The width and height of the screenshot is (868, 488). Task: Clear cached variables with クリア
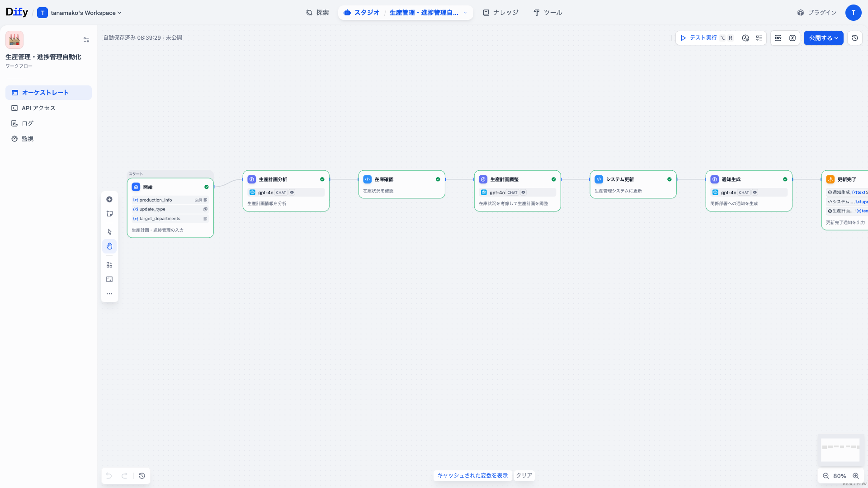pyautogui.click(x=524, y=475)
